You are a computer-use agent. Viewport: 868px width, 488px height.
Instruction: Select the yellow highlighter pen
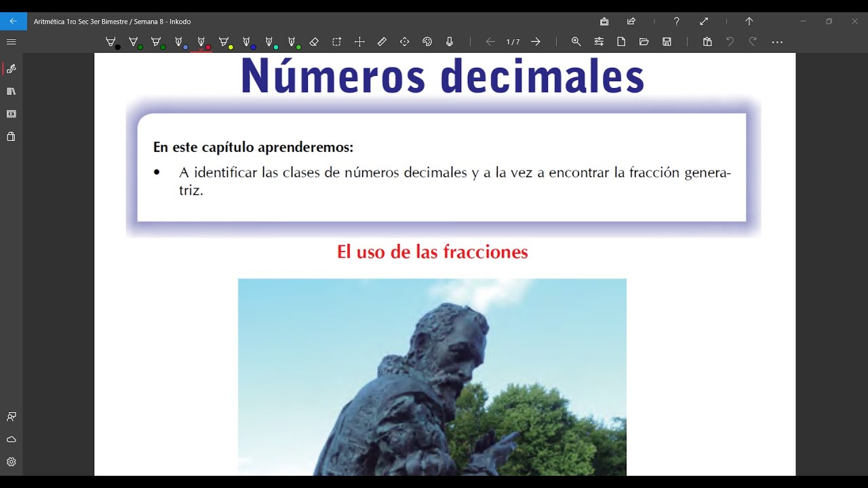[224, 42]
